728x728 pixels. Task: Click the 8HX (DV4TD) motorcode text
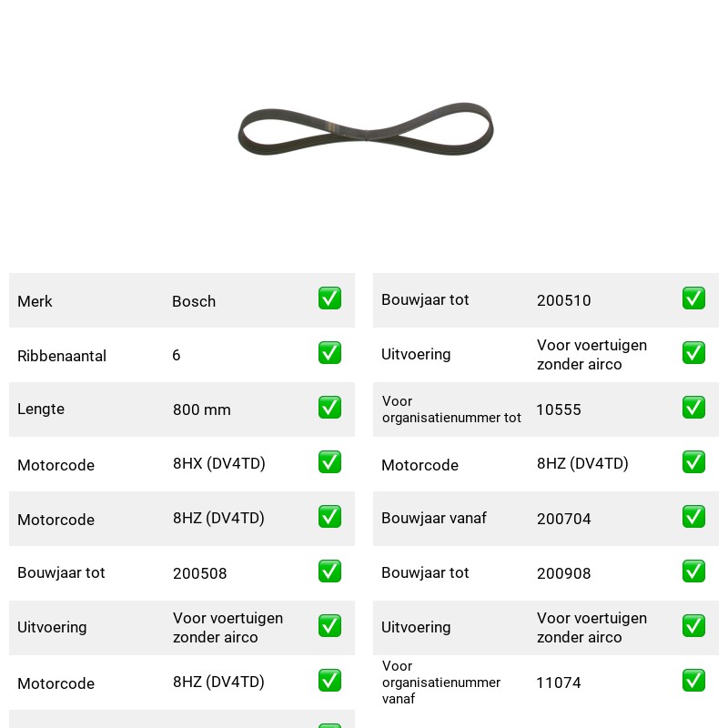tap(219, 463)
